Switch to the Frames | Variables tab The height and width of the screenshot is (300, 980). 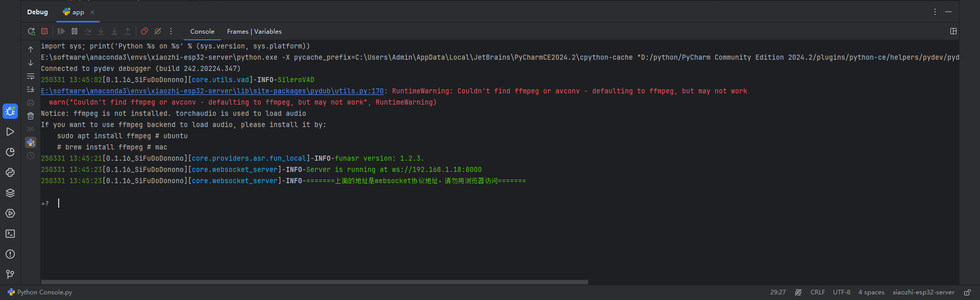(x=254, y=32)
